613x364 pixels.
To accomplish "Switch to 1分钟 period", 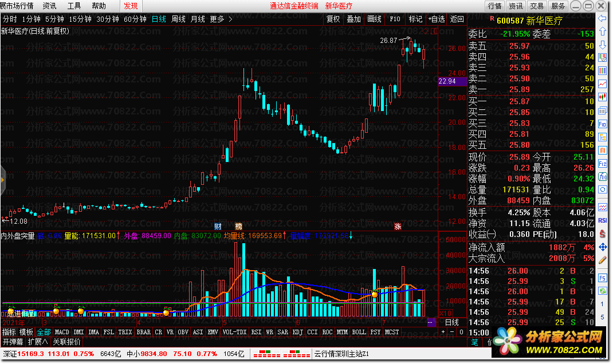I will pyautogui.click(x=32, y=19).
